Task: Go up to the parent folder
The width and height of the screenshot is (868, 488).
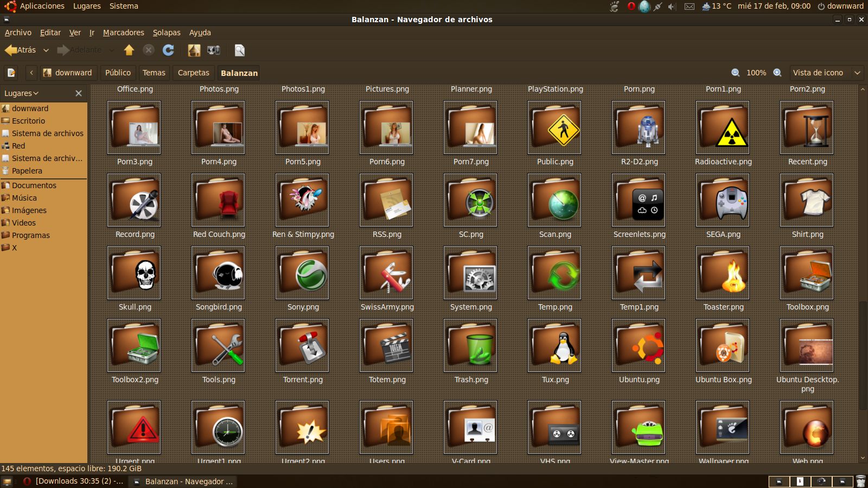Action: point(129,50)
